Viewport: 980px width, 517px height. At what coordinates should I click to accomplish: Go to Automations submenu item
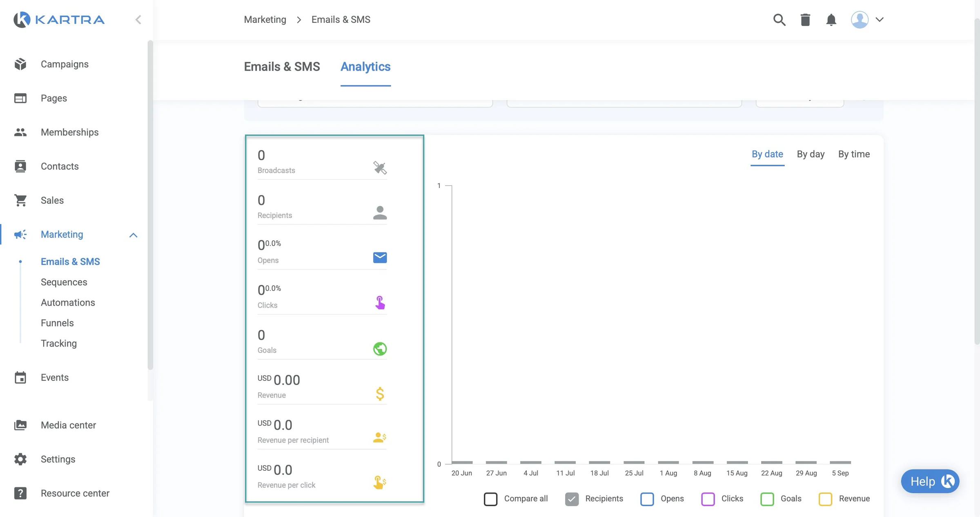68,302
